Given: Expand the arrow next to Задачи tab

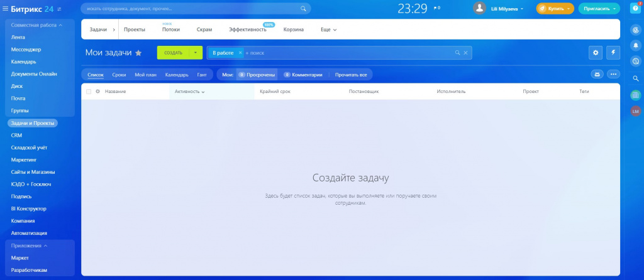Looking at the screenshot, I should point(114,30).
